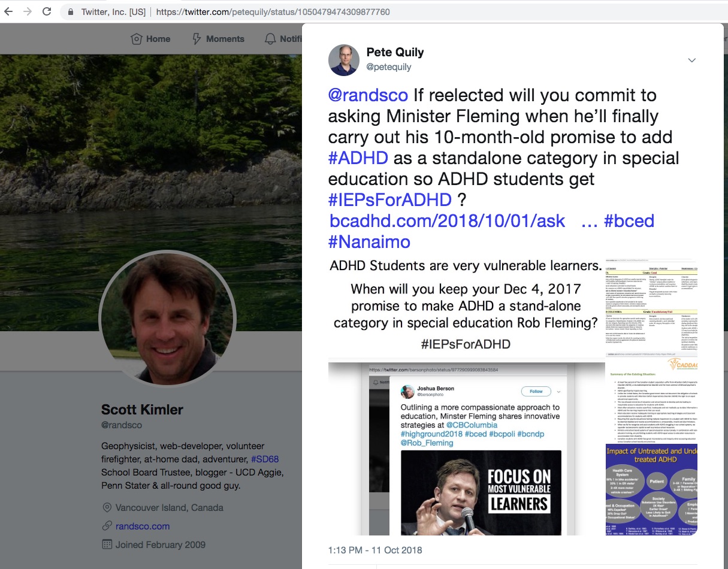Open the ADHD Students promise image
728x569 pixels.
tap(466, 307)
